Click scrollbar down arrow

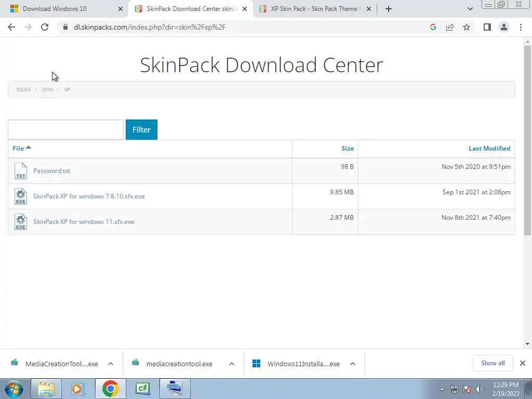(527, 344)
